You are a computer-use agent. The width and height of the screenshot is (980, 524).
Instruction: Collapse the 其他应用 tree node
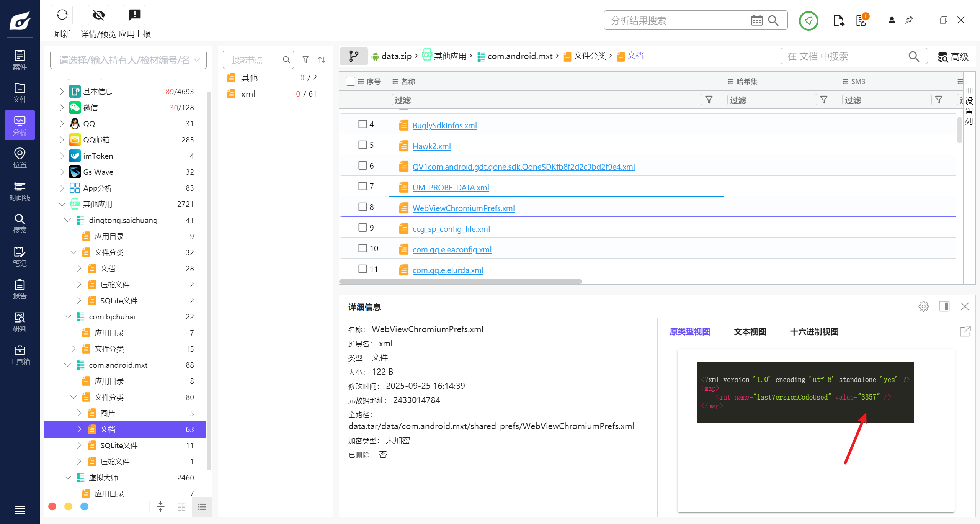[x=62, y=204]
